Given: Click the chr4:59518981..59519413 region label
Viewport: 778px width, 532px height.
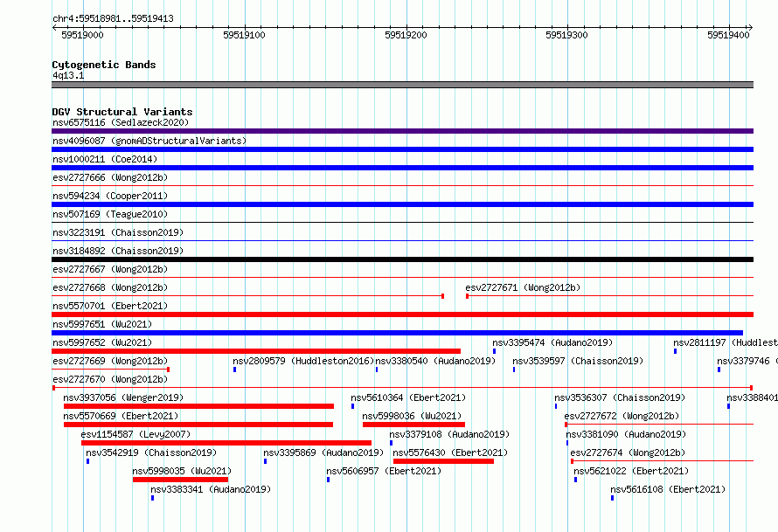Looking at the screenshot, I should click(x=113, y=19).
